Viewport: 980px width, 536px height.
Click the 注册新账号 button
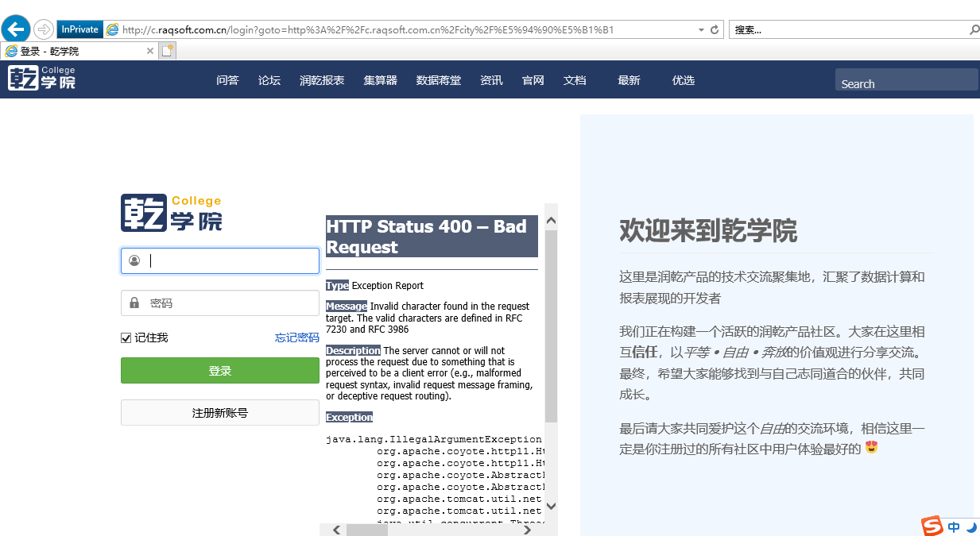(220, 413)
